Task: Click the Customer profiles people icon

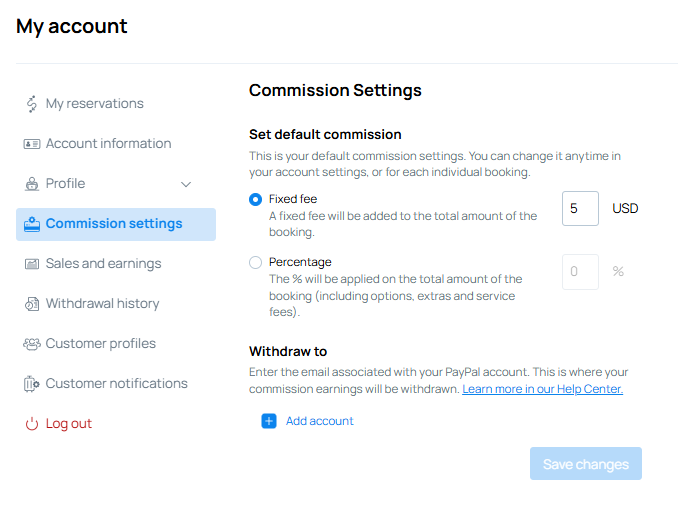Action: coord(32,344)
